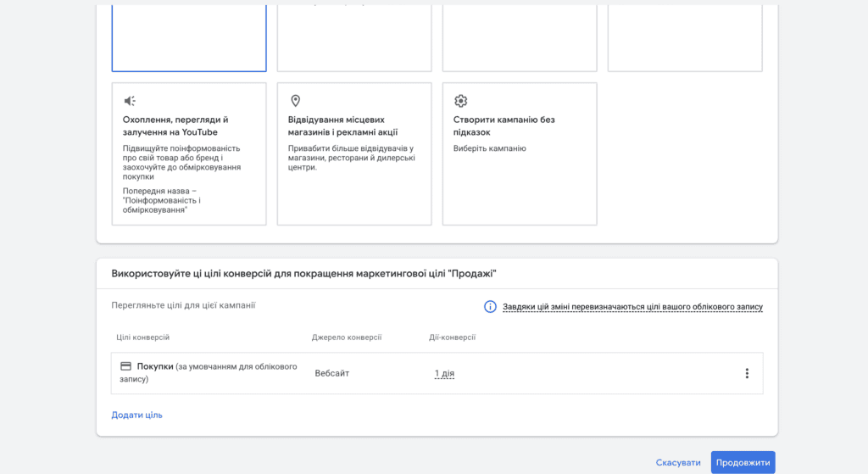868x474 pixels.
Task: Click the "Додати ціль" link
Action: click(136, 415)
